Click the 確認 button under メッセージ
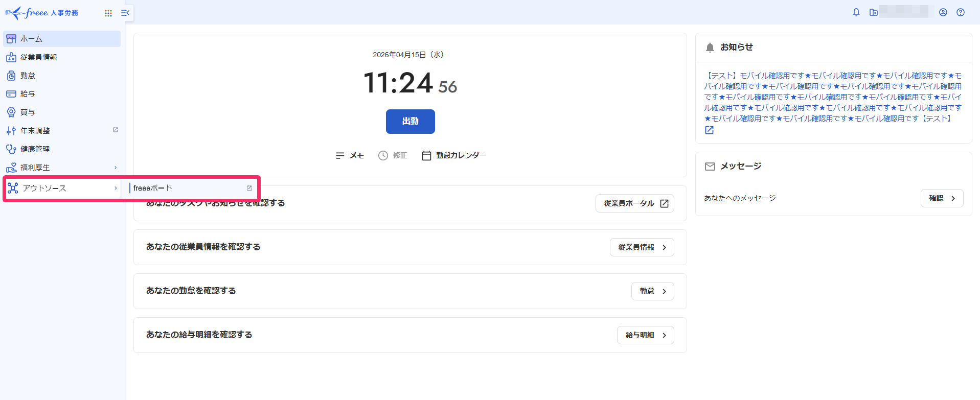 [942, 198]
